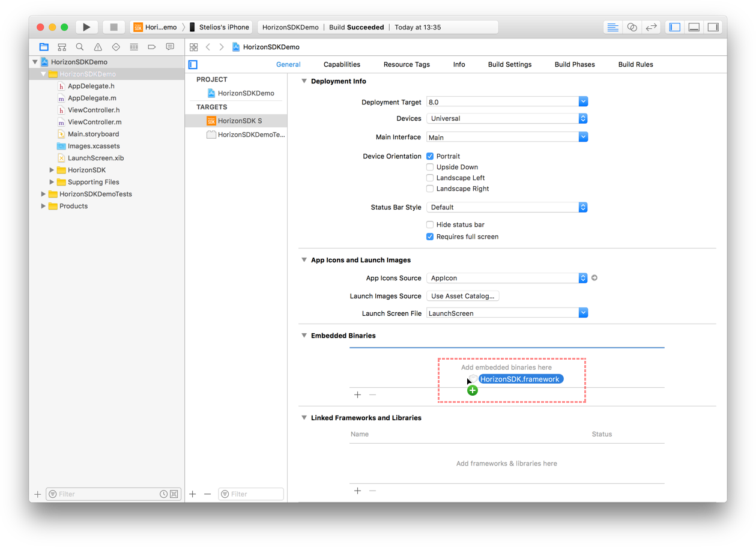Add a new target with plus
Image resolution: width=756 pixels, height=547 pixels.
(193, 494)
